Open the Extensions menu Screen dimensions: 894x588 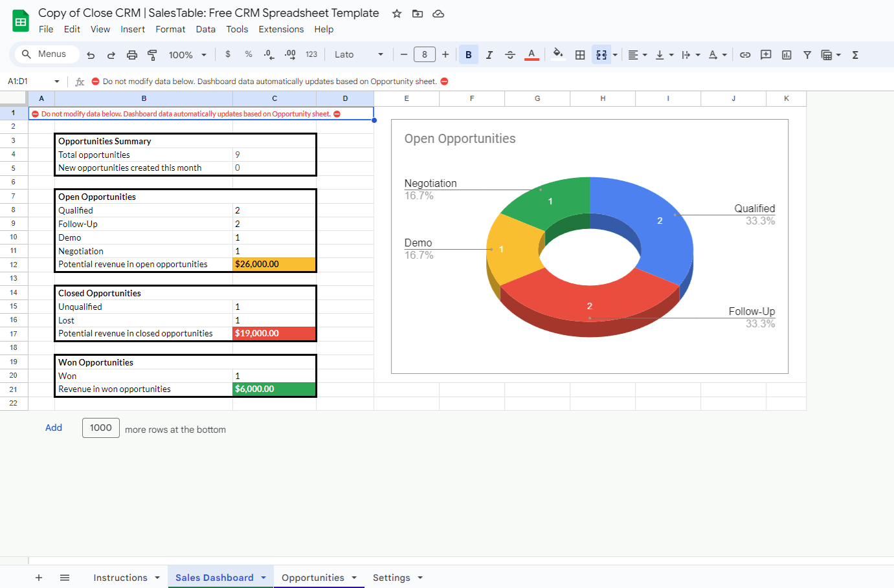pos(281,29)
